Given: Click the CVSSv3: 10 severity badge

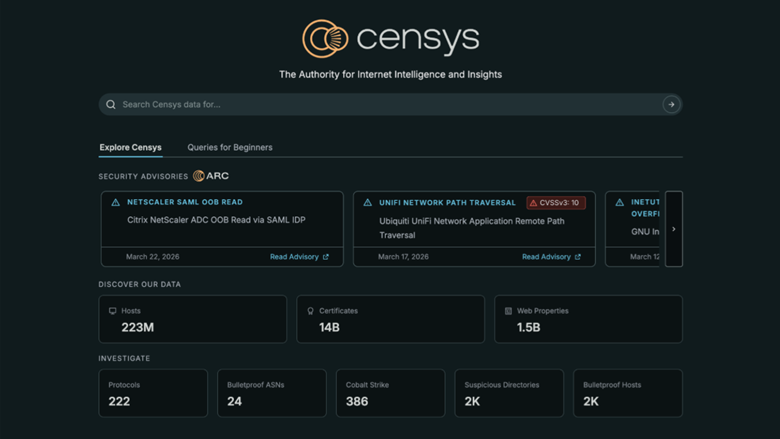Looking at the screenshot, I should tap(556, 203).
